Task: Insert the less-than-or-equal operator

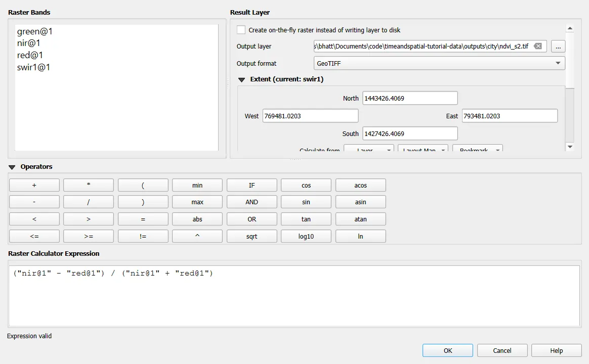Action: 34,236
